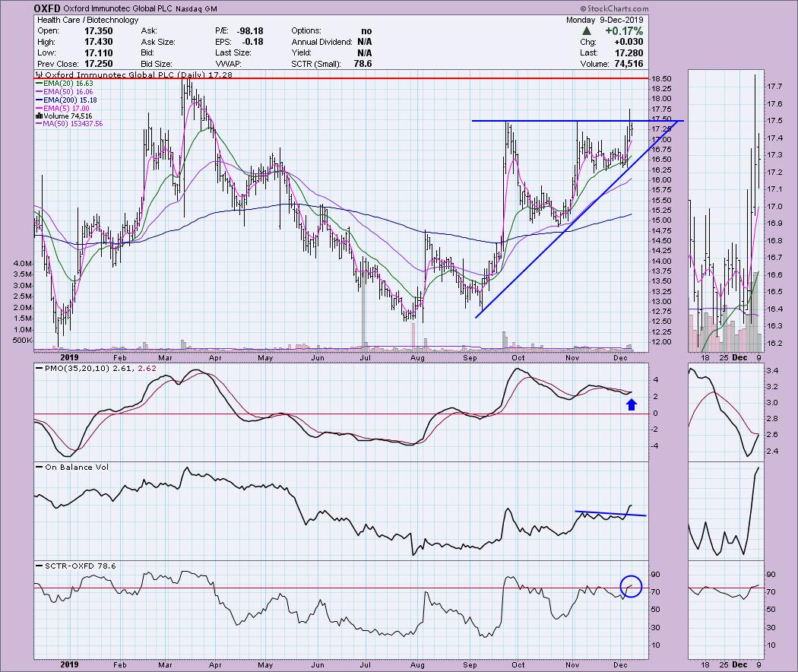This screenshot has height=672, width=798.
Task: Select the Low price value 17.110
Action: [98, 53]
